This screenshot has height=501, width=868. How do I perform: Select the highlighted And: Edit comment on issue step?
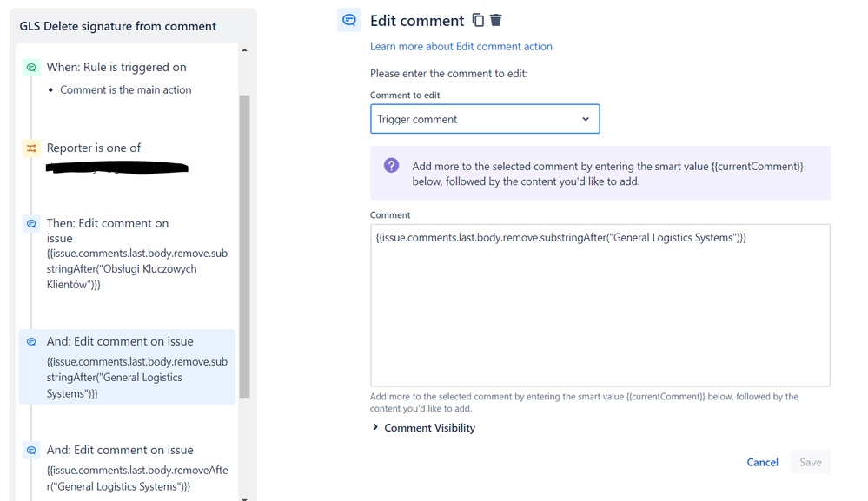tap(127, 367)
